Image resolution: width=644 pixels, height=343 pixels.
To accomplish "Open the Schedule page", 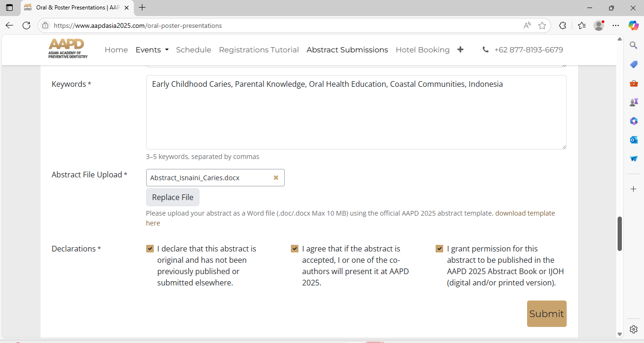I will tap(194, 50).
